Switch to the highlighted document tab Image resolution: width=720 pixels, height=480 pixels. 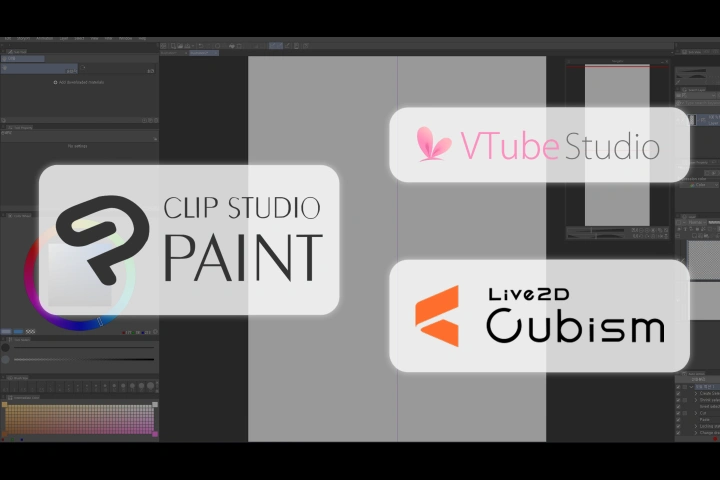(204, 53)
